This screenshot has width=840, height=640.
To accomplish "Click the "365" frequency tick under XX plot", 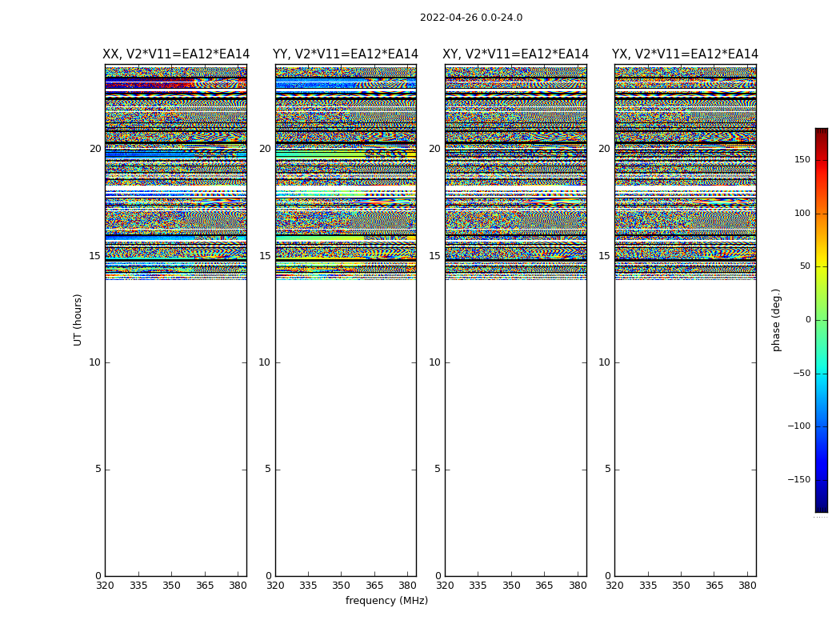I will click(205, 586).
